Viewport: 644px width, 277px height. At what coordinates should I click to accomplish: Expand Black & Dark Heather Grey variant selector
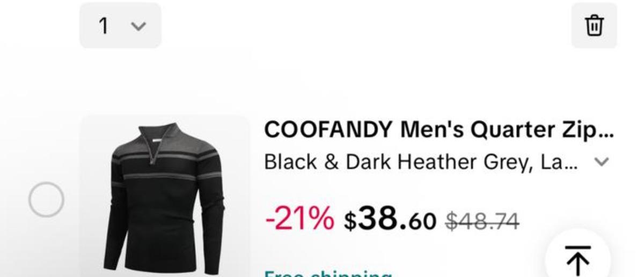[x=436, y=161]
